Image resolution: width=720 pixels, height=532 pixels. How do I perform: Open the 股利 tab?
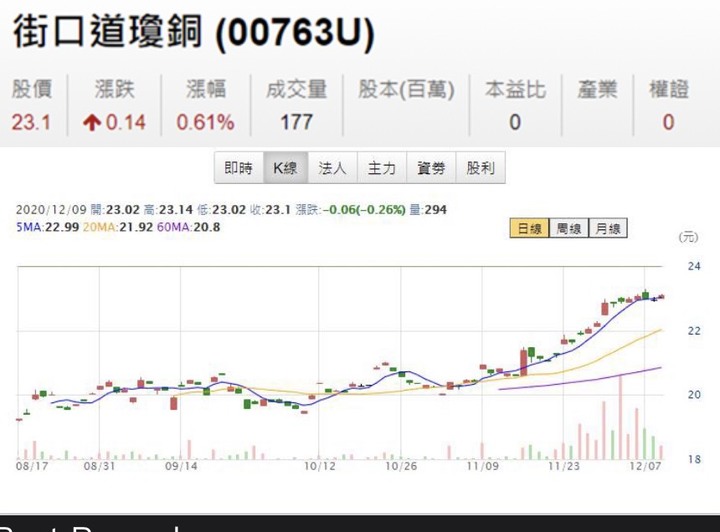point(480,168)
